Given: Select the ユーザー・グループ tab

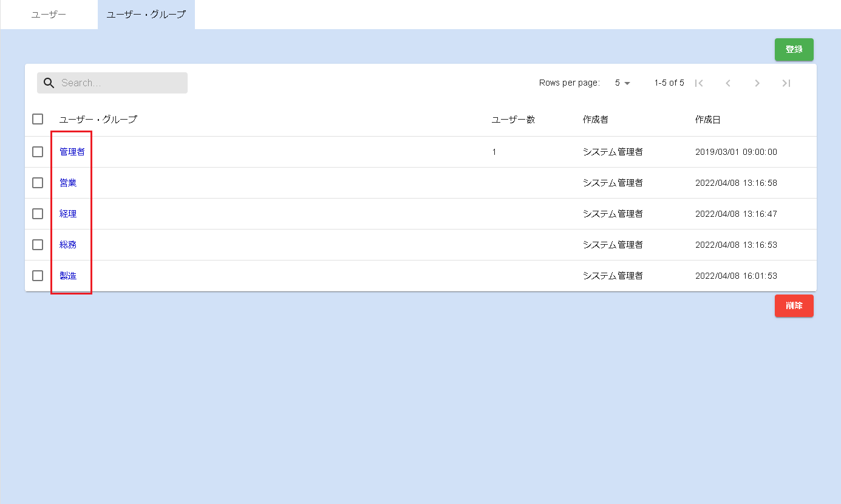Looking at the screenshot, I should pyautogui.click(x=146, y=15).
